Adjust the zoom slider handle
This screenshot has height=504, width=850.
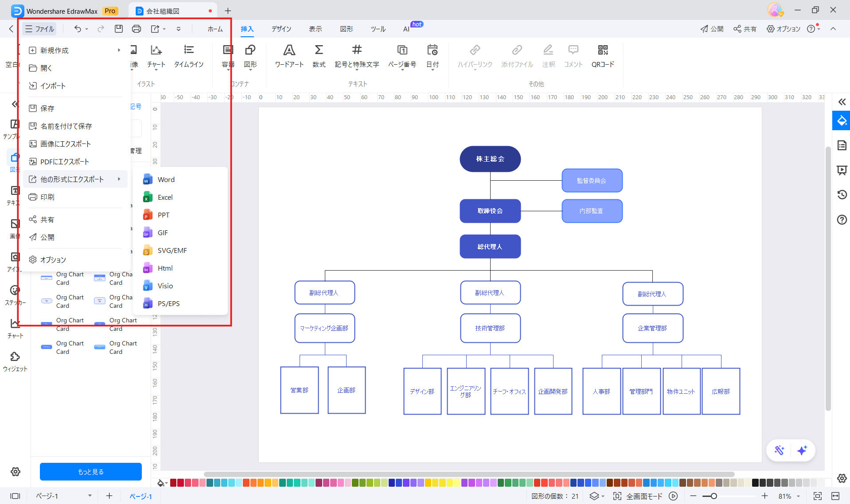click(x=714, y=496)
